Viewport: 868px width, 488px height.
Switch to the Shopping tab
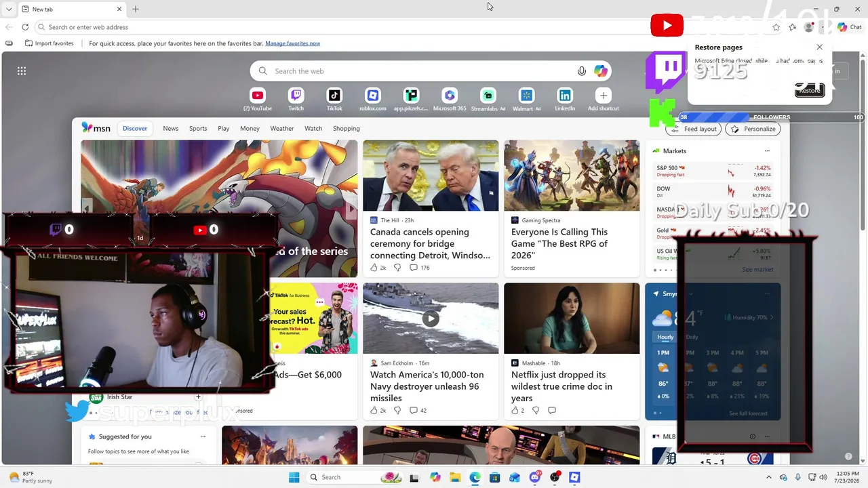(347, 128)
